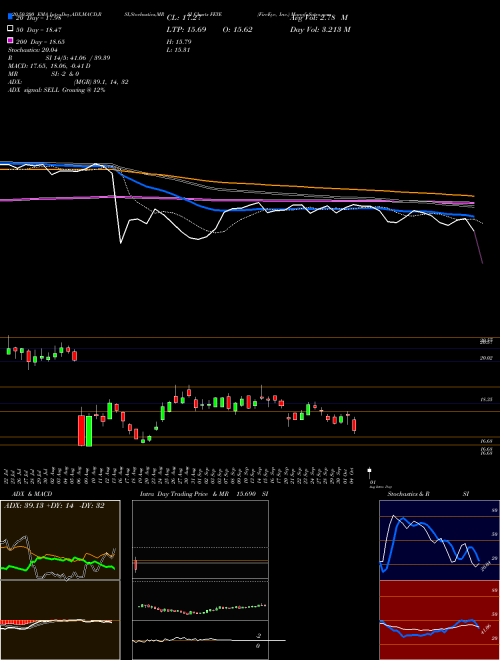Open the red RSI chart panel
The height and width of the screenshot is (660, 500).
[x=437, y=620]
